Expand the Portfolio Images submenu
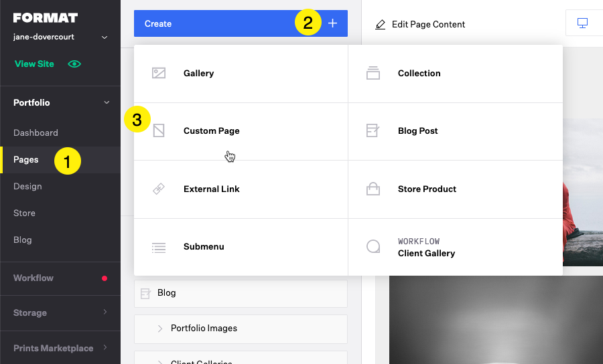The width and height of the screenshot is (603, 364). coord(160,329)
